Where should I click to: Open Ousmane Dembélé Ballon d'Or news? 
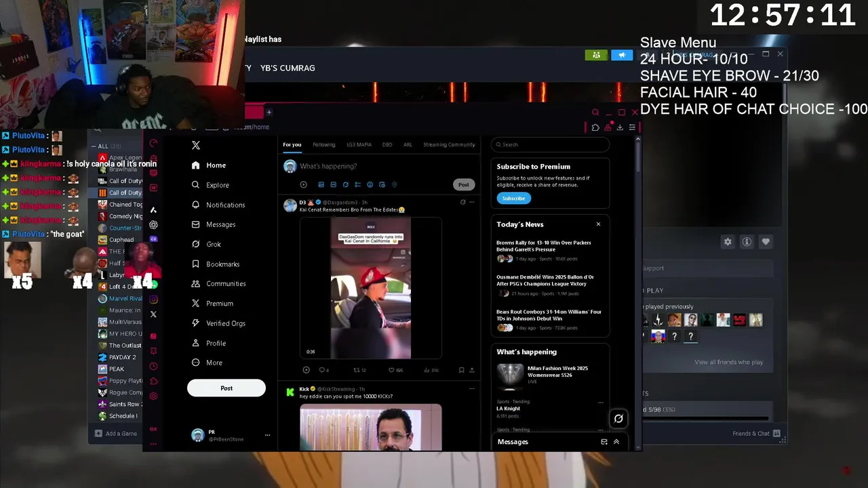(x=545, y=280)
